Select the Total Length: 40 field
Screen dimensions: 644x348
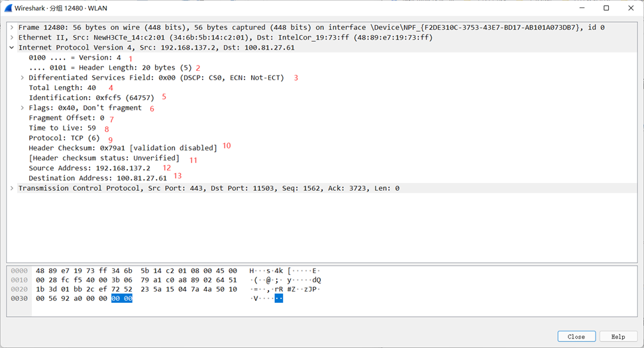62,87
